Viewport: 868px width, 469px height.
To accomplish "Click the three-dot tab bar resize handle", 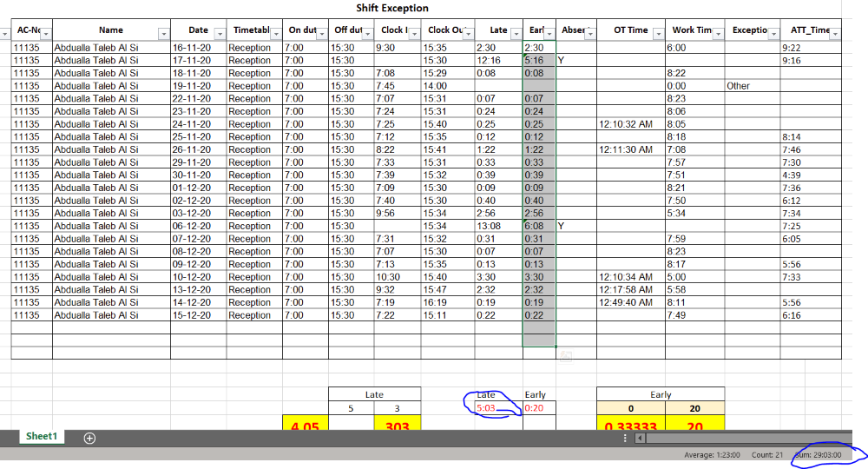I will (x=625, y=439).
